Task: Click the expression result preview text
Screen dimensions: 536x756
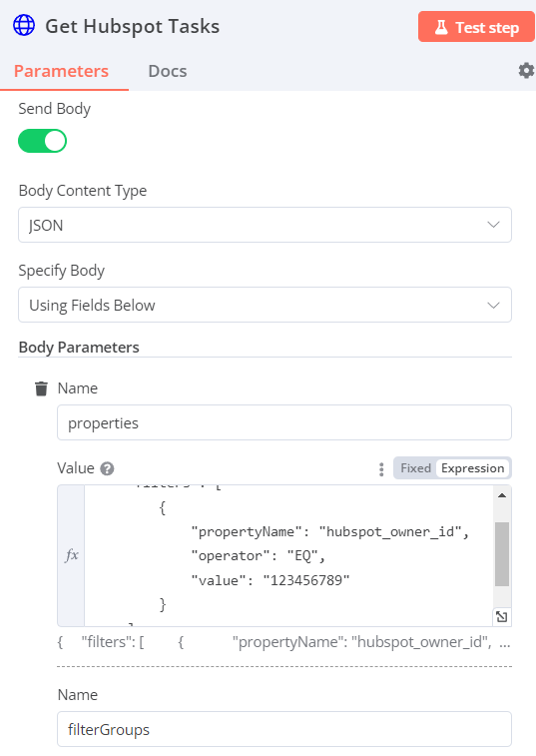Action: [x=283, y=642]
